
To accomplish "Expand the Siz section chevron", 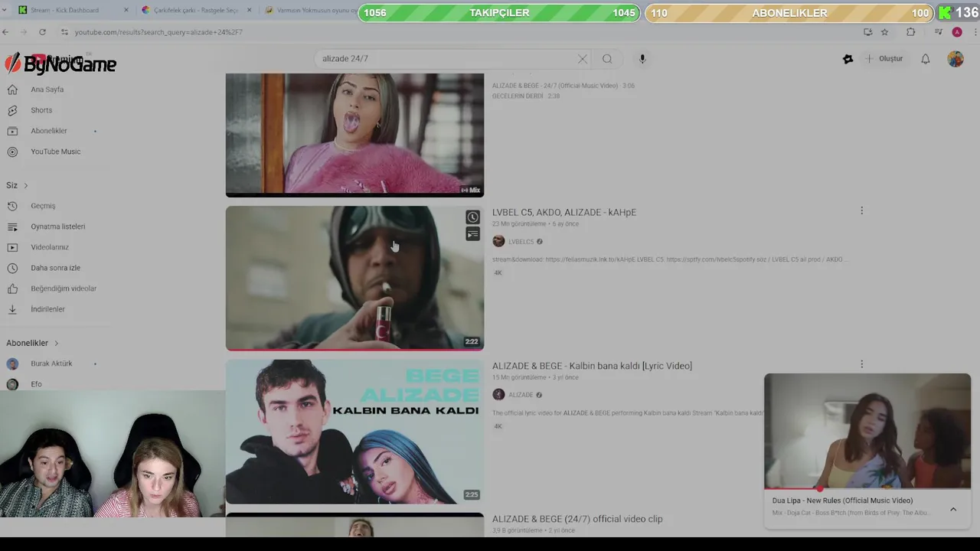I will [25, 185].
